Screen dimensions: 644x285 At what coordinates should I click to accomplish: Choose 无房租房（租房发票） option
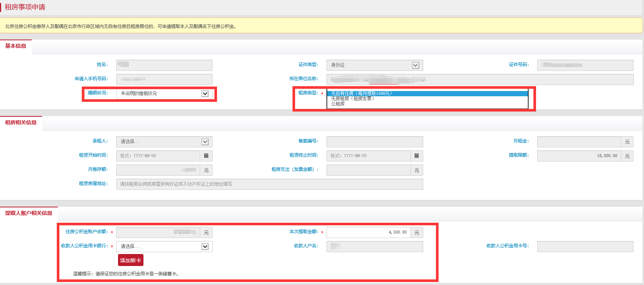click(x=352, y=98)
